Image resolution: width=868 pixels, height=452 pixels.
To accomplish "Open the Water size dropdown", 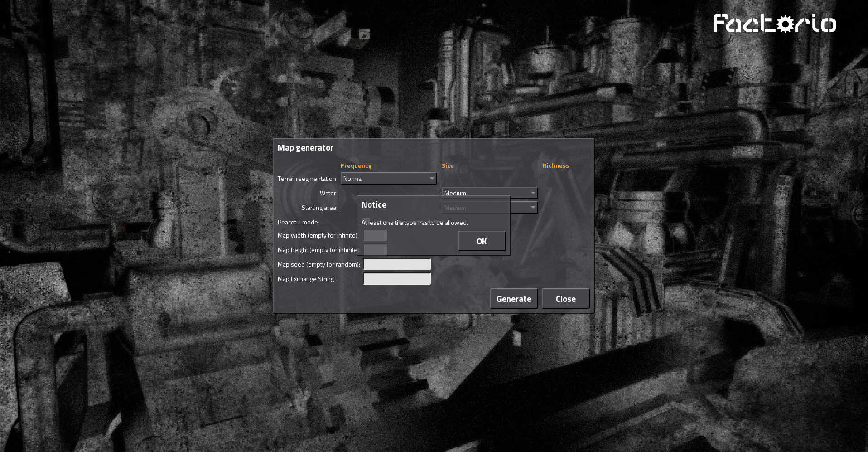I will [x=490, y=192].
